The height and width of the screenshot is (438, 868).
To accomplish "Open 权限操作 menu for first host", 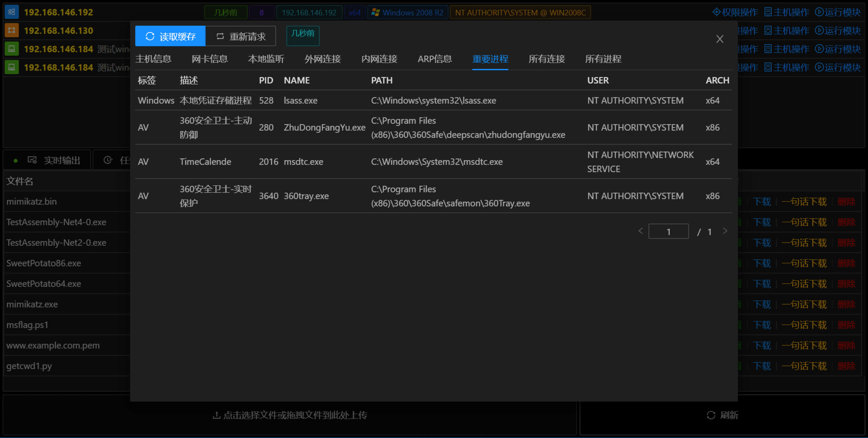I will click(735, 12).
